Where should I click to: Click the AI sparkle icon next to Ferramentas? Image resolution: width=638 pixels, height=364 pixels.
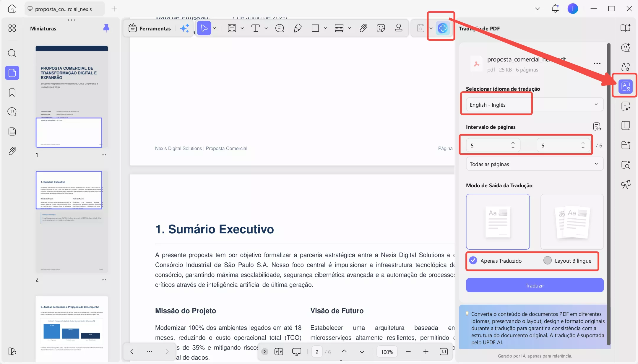(185, 28)
